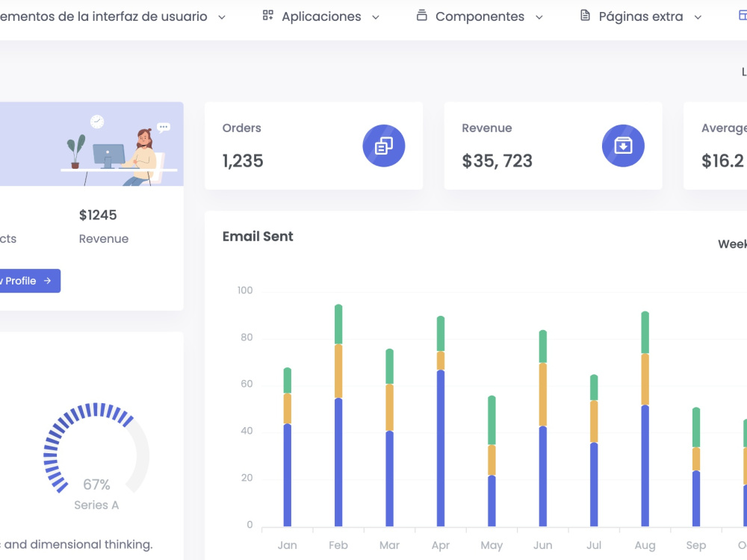Screen dimensions: 747x560
Task: Open the Páginas extra menu
Action: coord(641,16)
